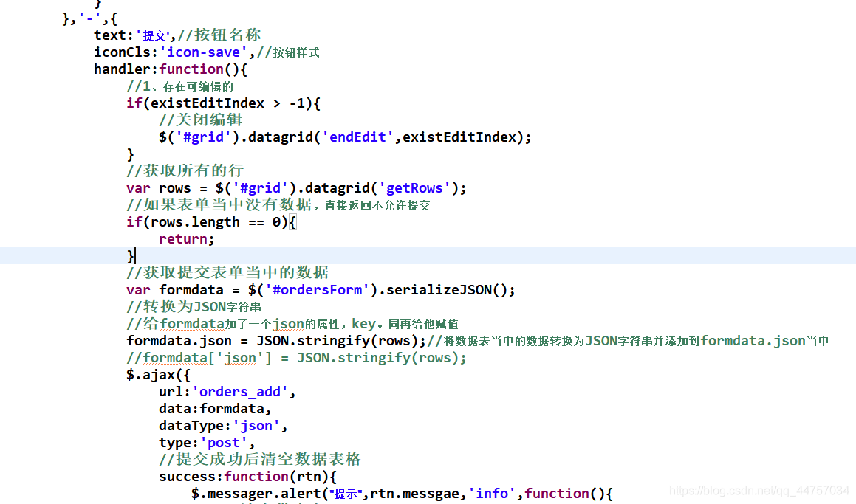The height and width of the screenshot is (504, 856).
Task: Click the },'-',{ separator line
Action: tap(89, 18)
